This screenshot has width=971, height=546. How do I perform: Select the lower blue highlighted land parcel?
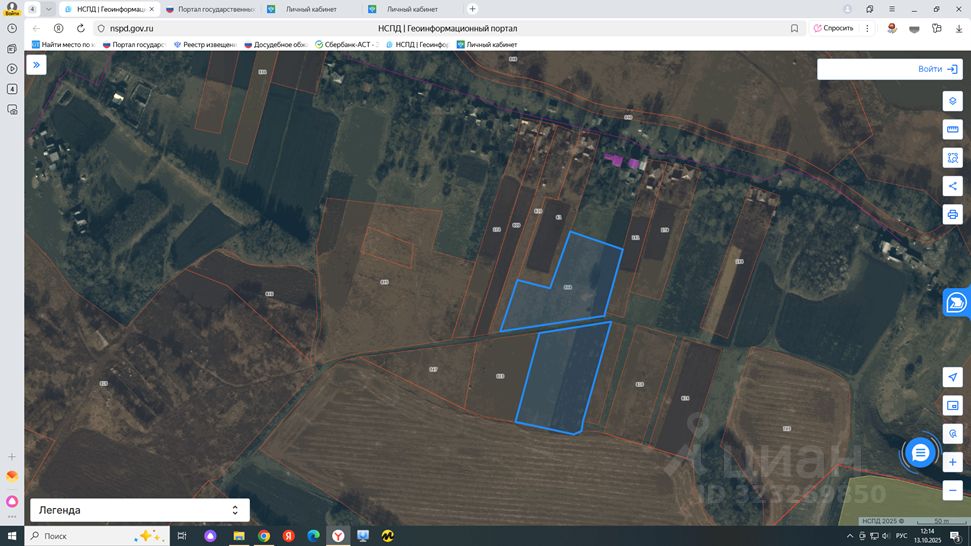pyautogui.click(x=562, y=379)
